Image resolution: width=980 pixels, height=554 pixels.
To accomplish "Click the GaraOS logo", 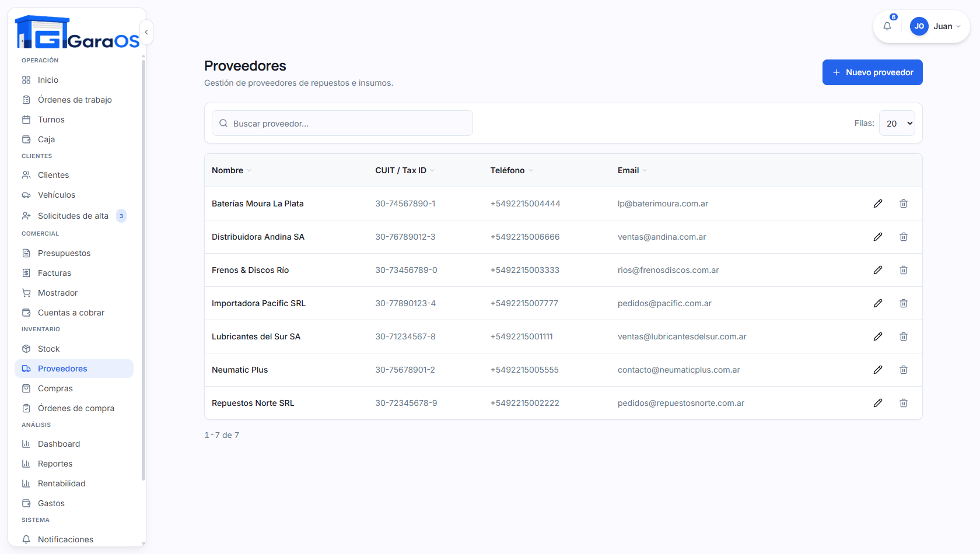I will [x=77, y=32].
